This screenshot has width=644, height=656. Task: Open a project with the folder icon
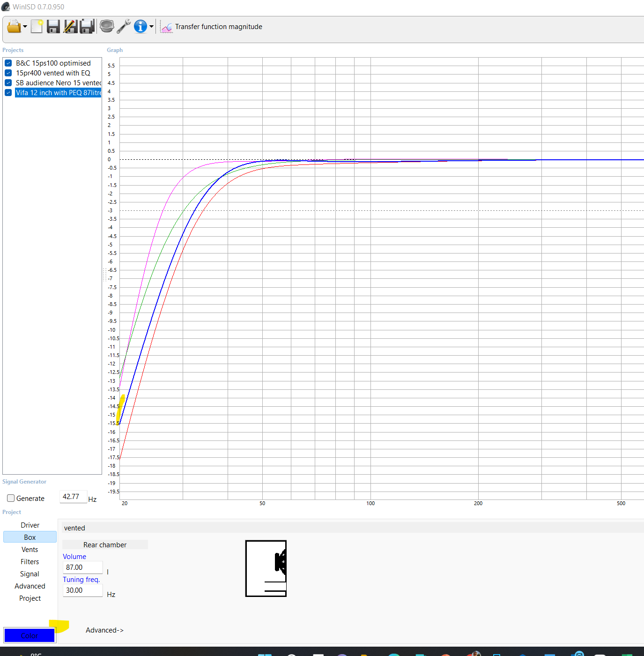(14, 26)
